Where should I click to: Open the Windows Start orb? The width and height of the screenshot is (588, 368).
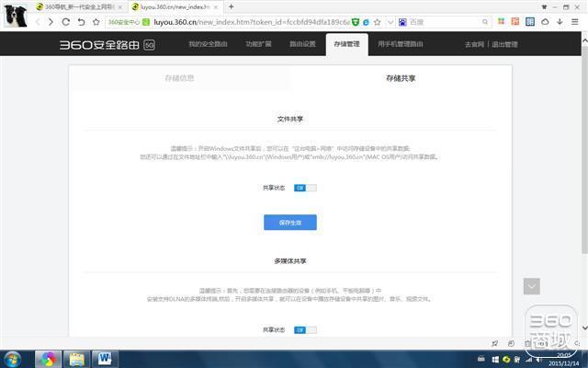click(13, 359)
